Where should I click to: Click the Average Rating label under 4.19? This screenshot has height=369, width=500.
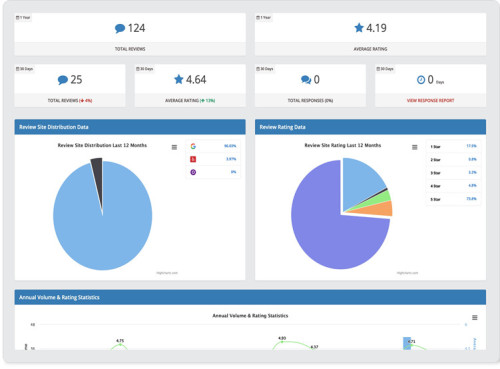(370, 49)
